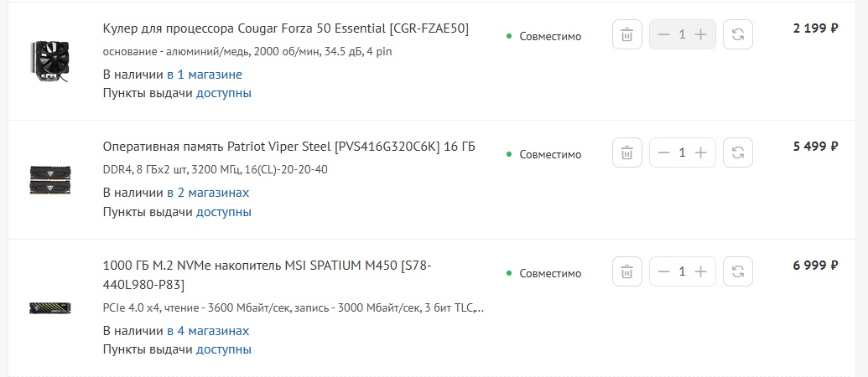Click "в 2 магазинах" availability link
The width and height of the screenshot is (868, 377).
208,193
